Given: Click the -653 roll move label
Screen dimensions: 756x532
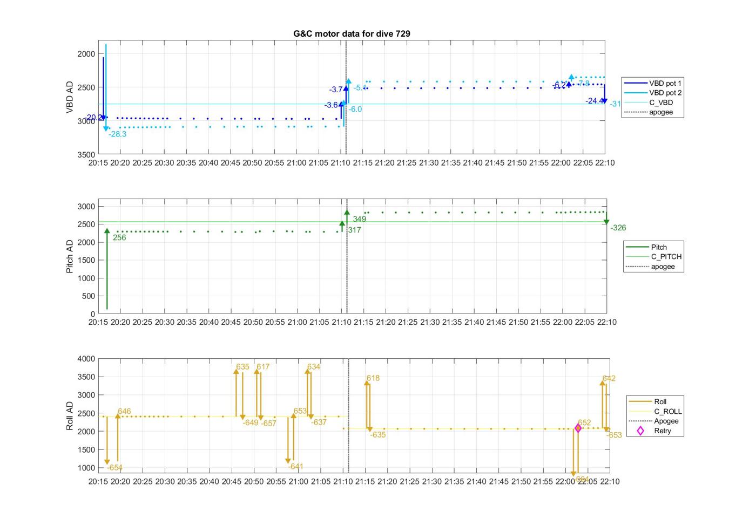Looking at the screenshot, I should [x=614, y=435].
